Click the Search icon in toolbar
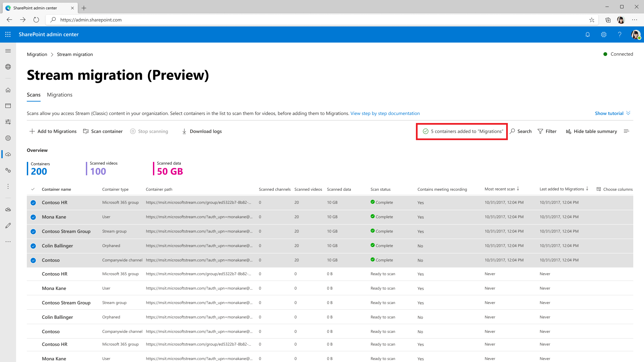Screen dimensions: 644x362 pos(513,131)
